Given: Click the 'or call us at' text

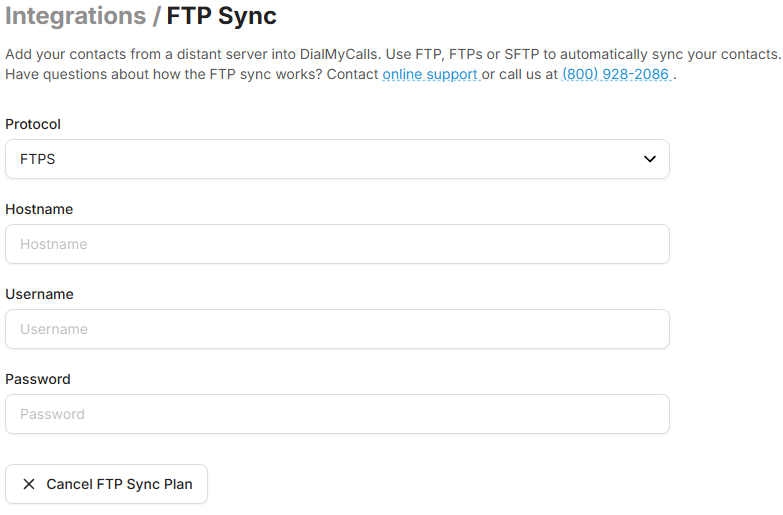Looking at the screenshot, I should tap(520, 75).
